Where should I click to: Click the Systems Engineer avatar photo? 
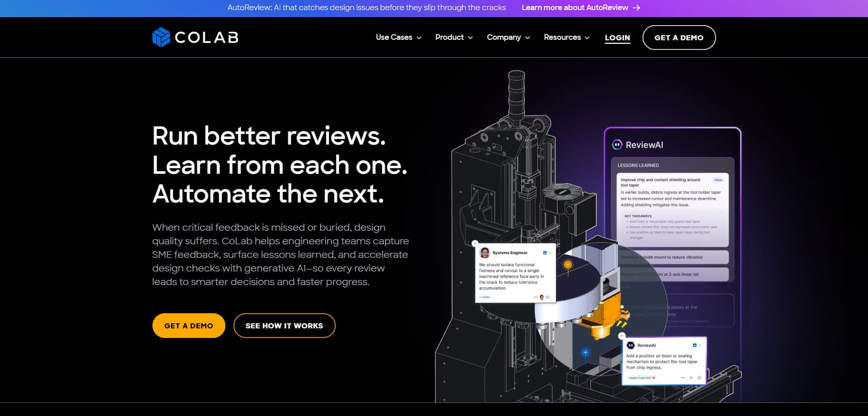[485, 253]
